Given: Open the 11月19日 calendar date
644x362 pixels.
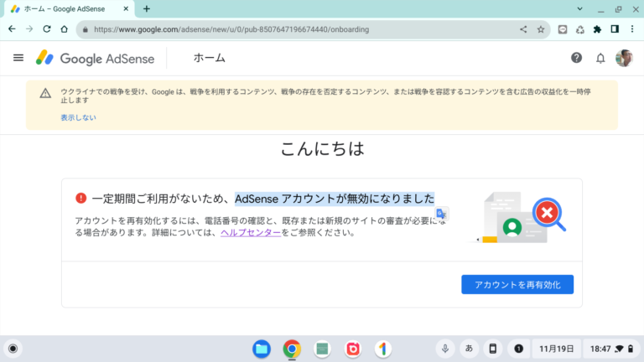Looking at the screenshot, I should coord(557,349).
